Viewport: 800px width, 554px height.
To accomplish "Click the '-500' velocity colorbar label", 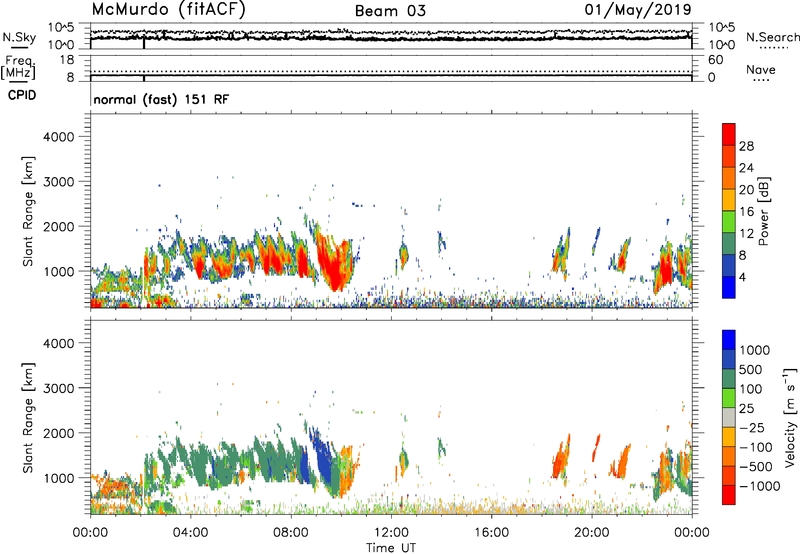I will (x=755, y=467).
